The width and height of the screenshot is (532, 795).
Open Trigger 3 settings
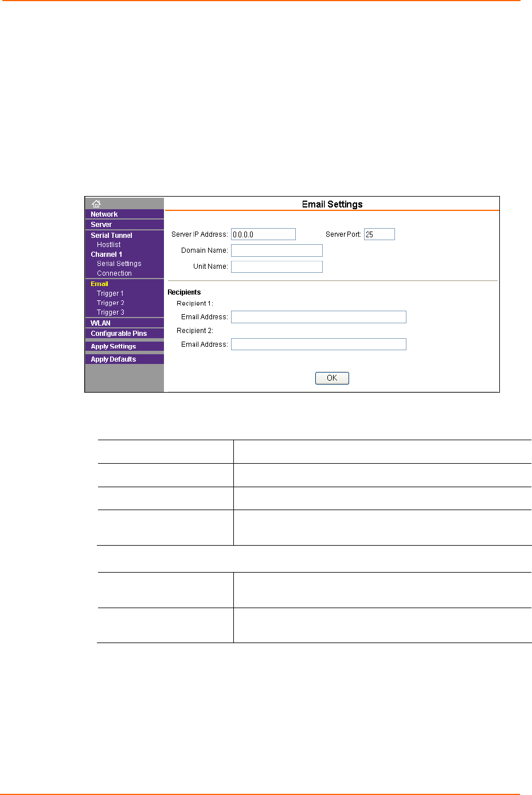pos(110,312)
